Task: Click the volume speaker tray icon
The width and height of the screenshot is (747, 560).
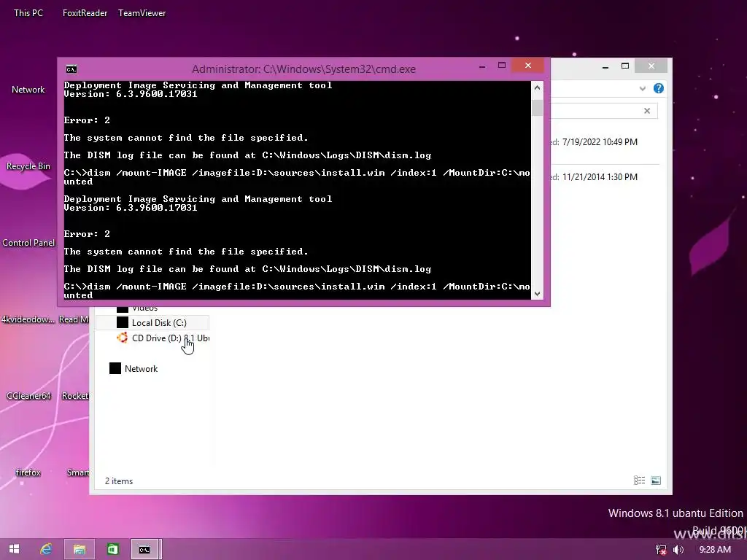Action: pyautogui.click(x=678, y=550)
